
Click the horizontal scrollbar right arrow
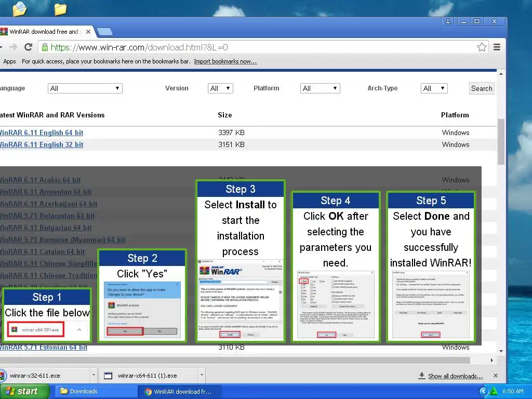tap(491, 361)
